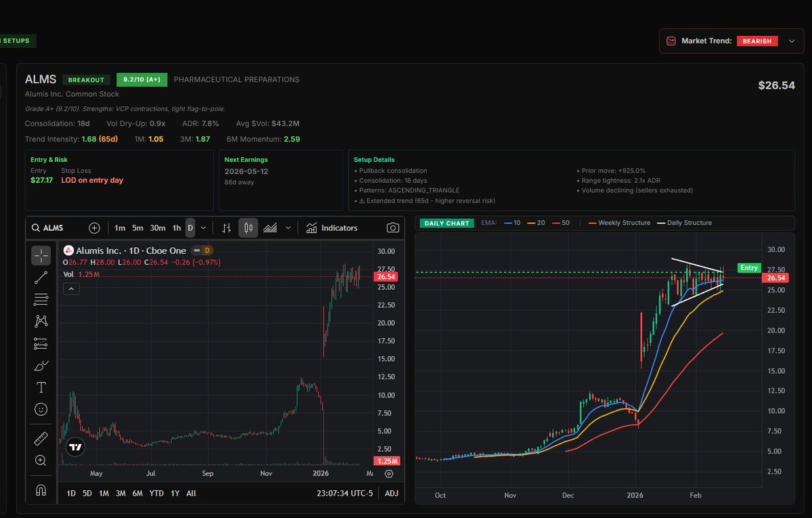This screenshot has height=518, width=812.
Task: Select the ruler measure tool
Action: pyautogui.click(x=41, y=439)
